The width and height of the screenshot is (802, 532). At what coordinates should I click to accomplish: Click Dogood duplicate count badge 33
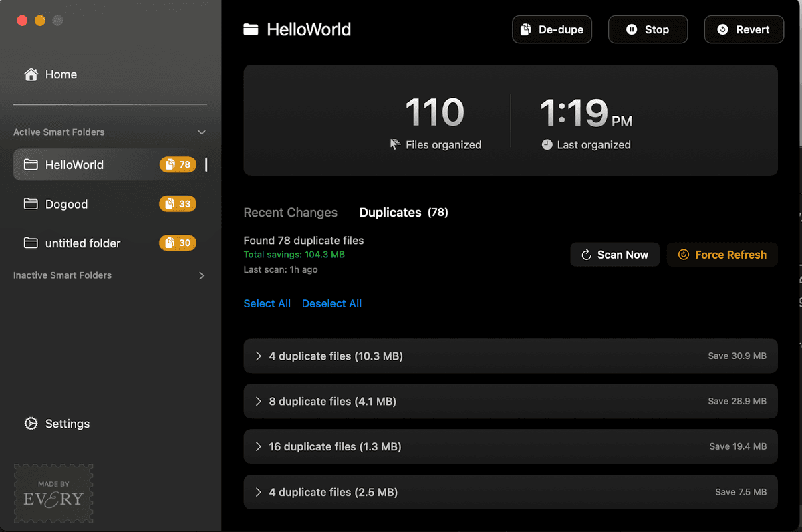[178, 204]
